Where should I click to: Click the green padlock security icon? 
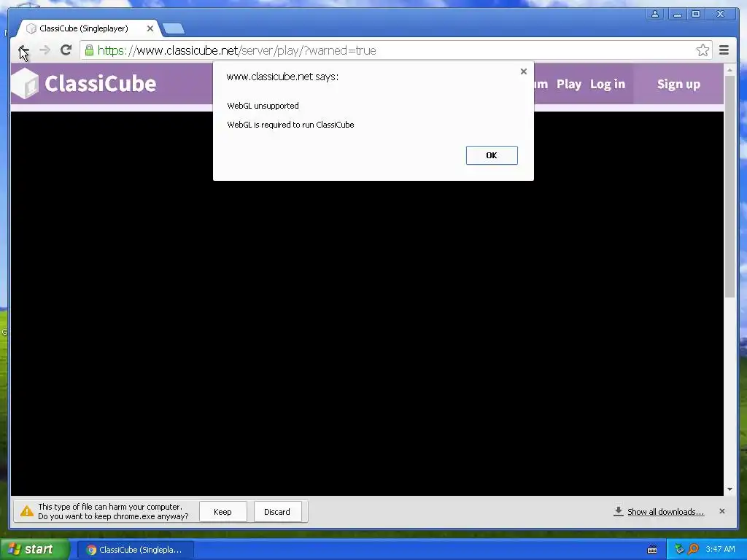point(89,50)
